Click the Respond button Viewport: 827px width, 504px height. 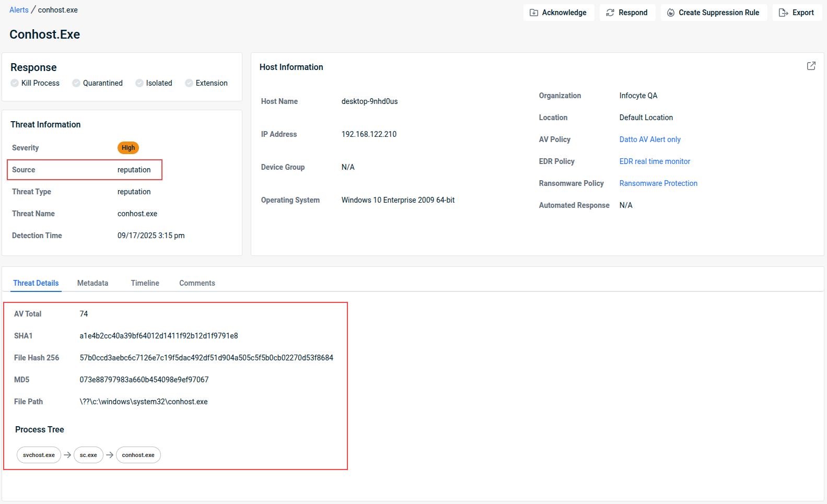(x=627, y=13)
